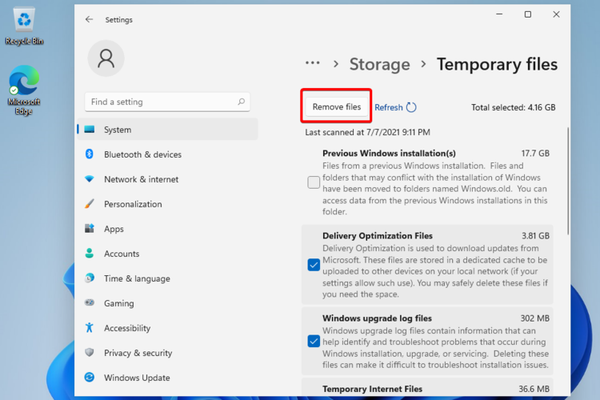Click the System monitor icon
600x400 pixels.
[90, 129]
